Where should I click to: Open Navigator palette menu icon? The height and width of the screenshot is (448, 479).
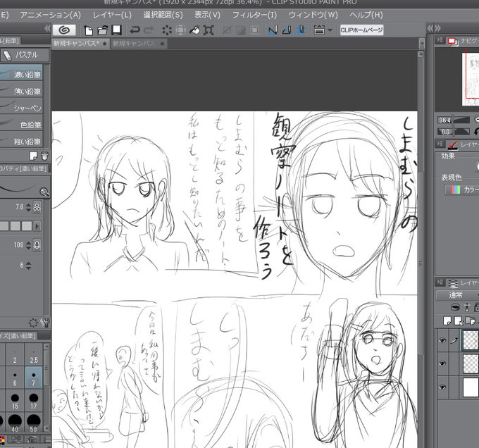click(440, 40)
